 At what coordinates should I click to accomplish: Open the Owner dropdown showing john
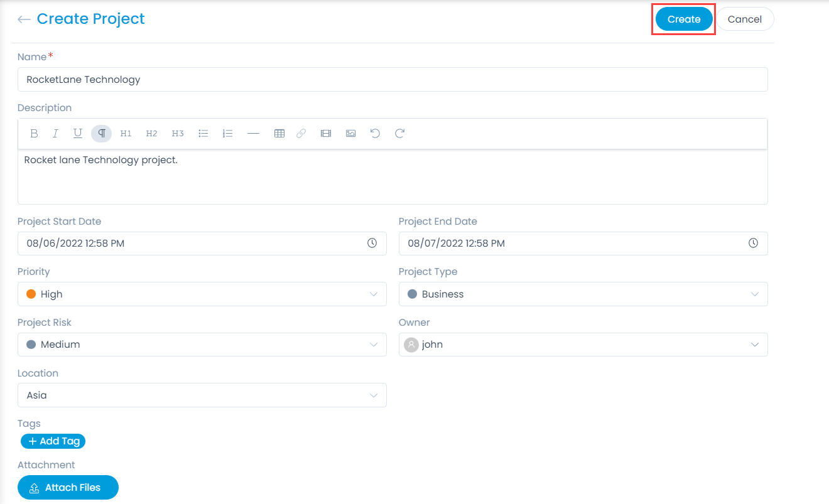point(583,345)
